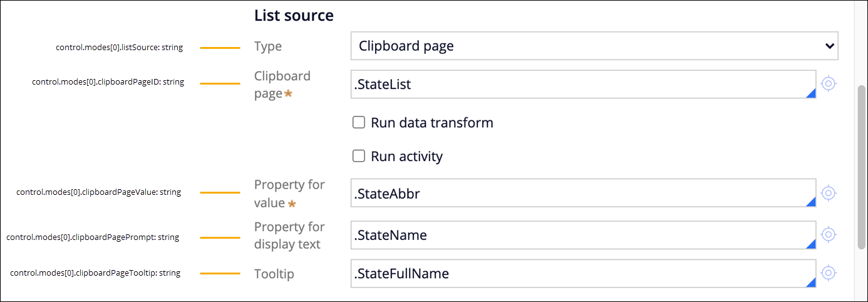This screenshot has height=302, width=868.
Task: Expand suggestions via .StateAbbr field corner triangle
Action: point(810,203)
